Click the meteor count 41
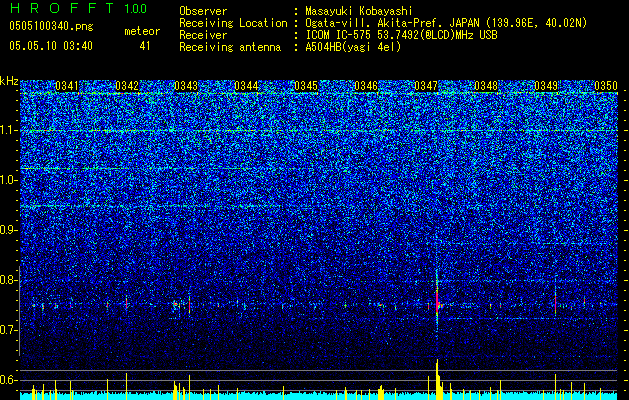629x400 pixels. click(145, 46)
